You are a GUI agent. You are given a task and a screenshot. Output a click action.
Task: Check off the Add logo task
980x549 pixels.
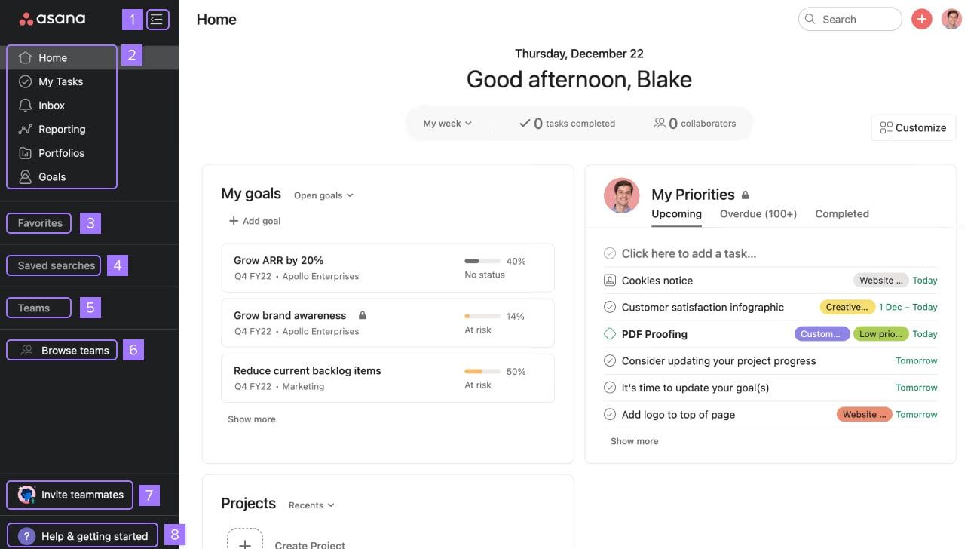(609, 414)
